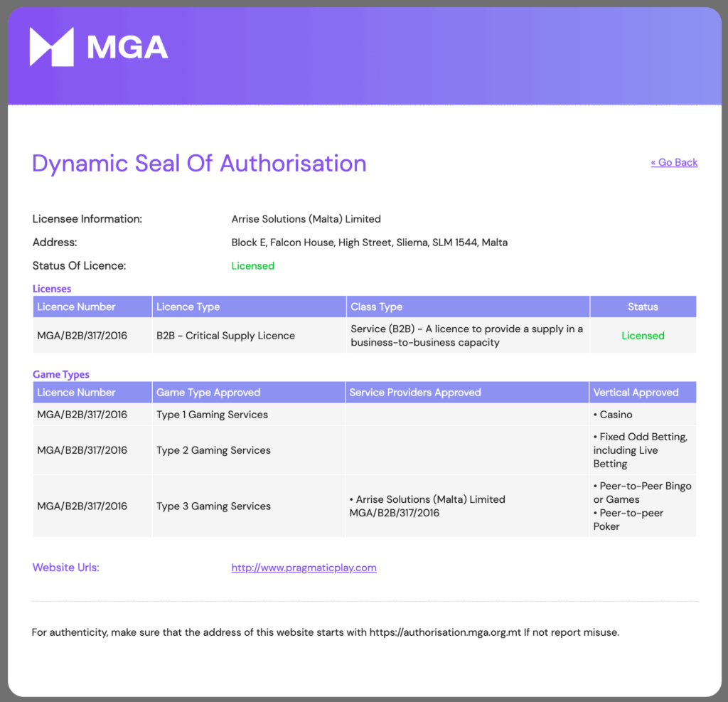Click the B2B - Critical Supply Licence cell
This screenshot has height=702, width=728.
225,336
